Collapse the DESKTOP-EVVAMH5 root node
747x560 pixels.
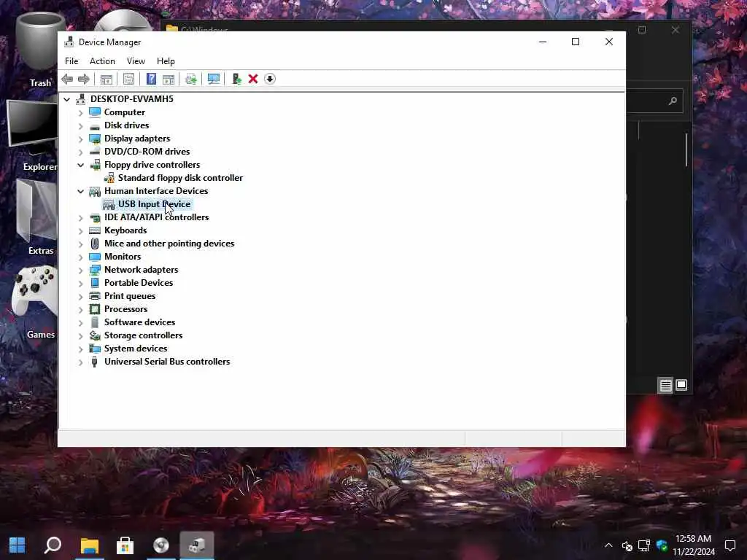pyautogui.click(x=66, y=99)
